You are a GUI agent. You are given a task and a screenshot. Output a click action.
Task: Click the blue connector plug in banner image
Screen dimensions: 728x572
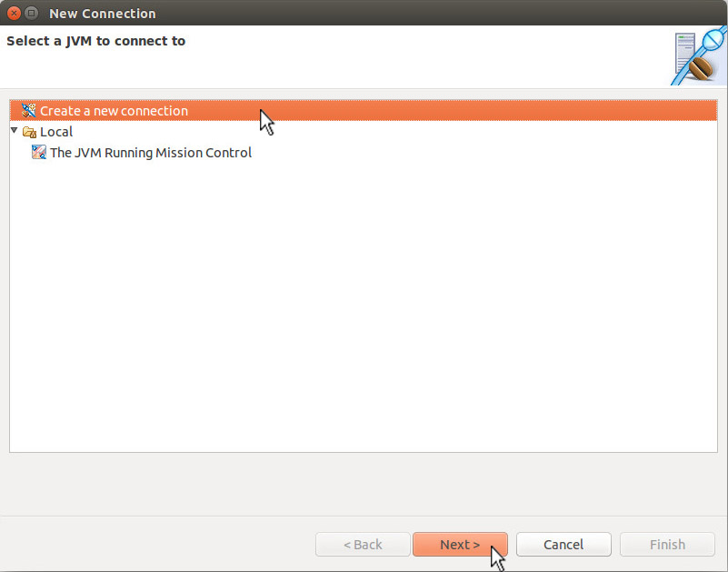(713, 40)
